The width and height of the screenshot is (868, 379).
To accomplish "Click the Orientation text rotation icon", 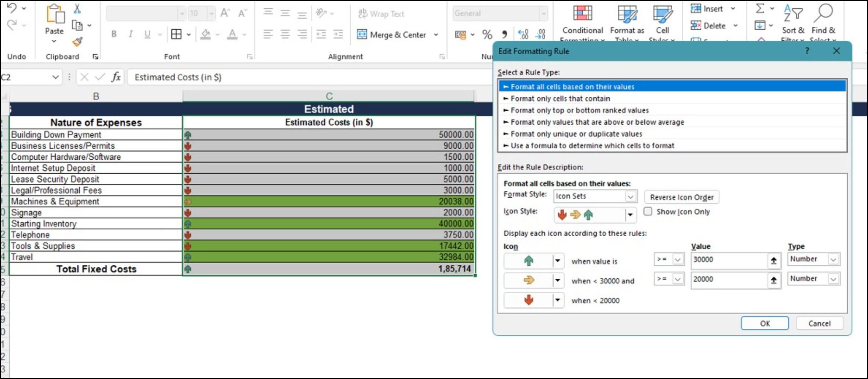I will [321, 14].
